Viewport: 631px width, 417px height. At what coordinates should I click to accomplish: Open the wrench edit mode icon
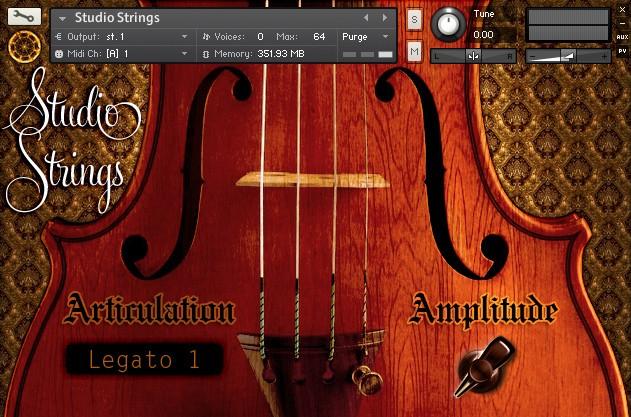24,16
